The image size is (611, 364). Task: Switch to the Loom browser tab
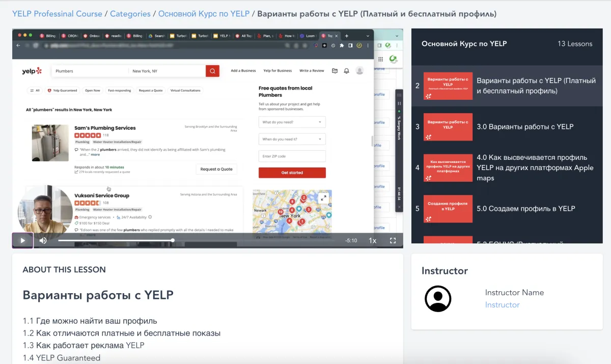(x=309, y=36)
